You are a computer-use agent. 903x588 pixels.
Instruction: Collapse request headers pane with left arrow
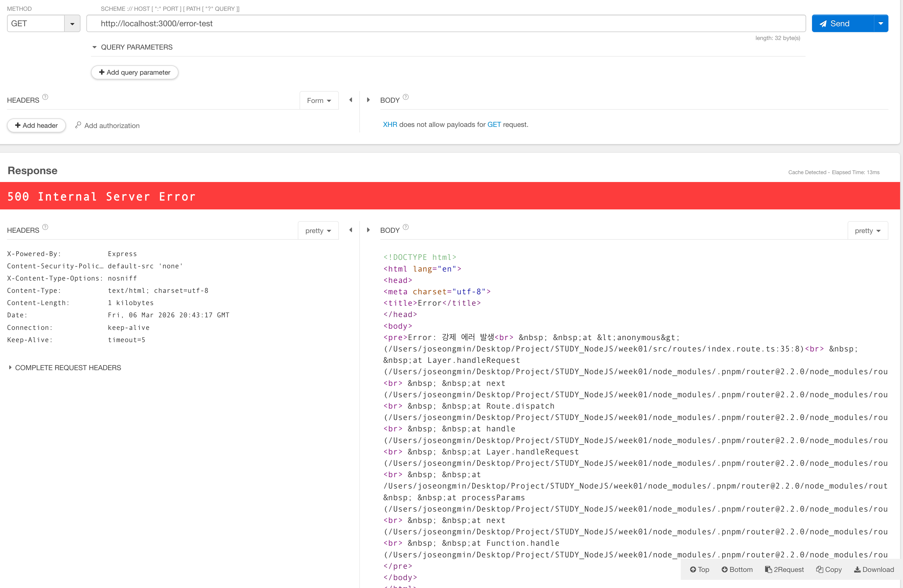pyautogui.click(x=351, y=100)
